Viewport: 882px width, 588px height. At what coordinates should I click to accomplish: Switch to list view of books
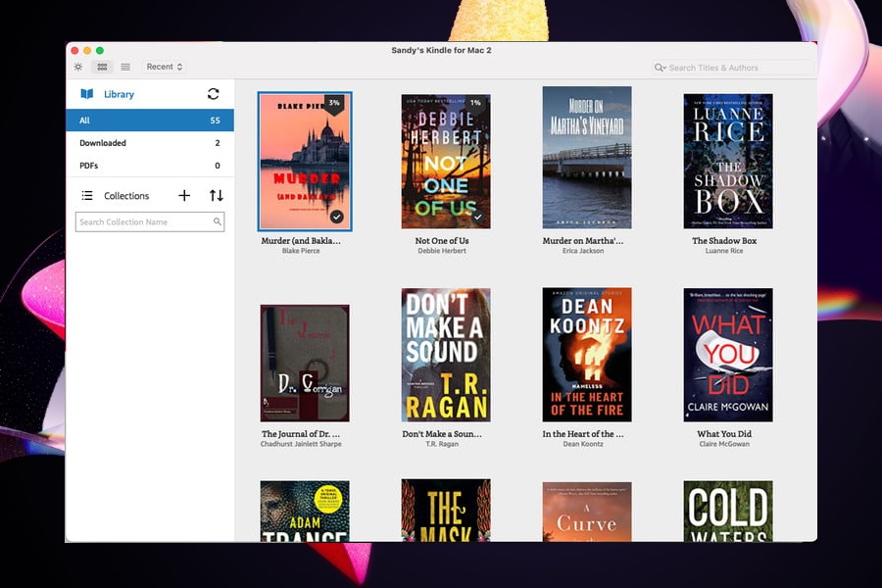coord(125,67)
